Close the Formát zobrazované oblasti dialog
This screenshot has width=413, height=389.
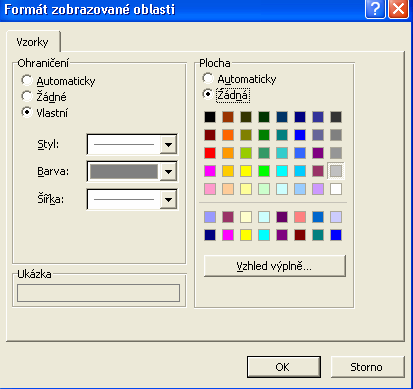(398, 9)
